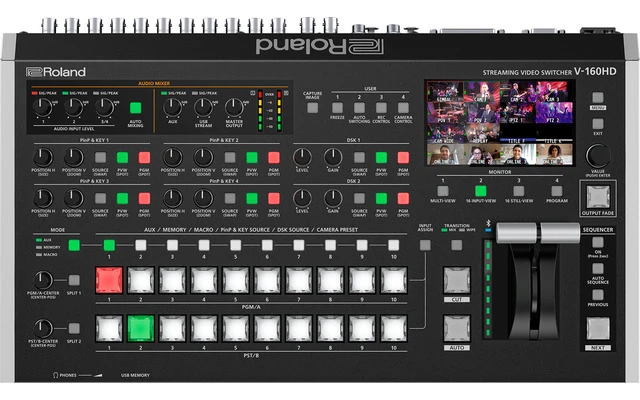Click the USB STREAM level knob

203,107
